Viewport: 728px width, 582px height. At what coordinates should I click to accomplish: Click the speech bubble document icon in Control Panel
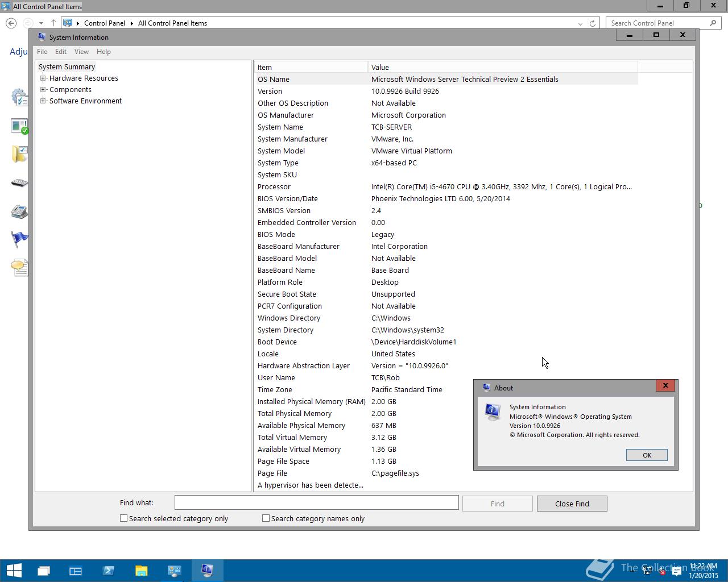click(x=19, y=268)
